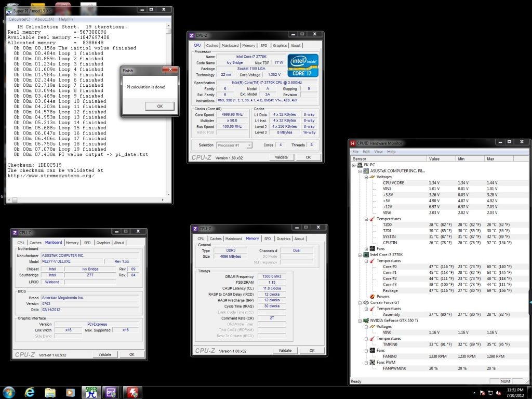Select the CPU VCORE row
532x399 pixels.
click(440, 183)
